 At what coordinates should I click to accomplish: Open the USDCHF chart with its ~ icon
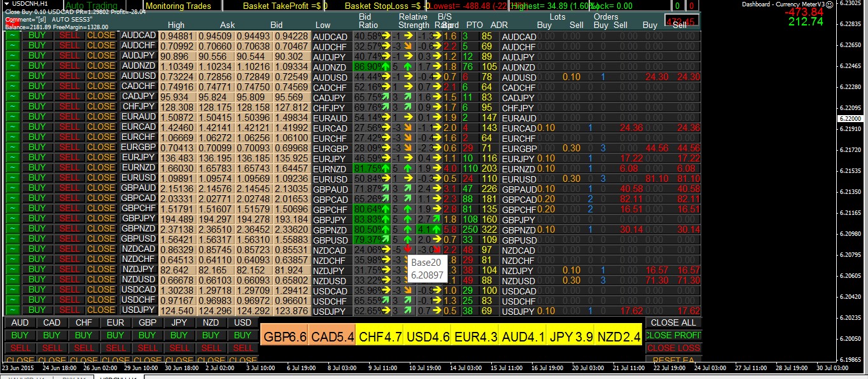click(11, 301)
